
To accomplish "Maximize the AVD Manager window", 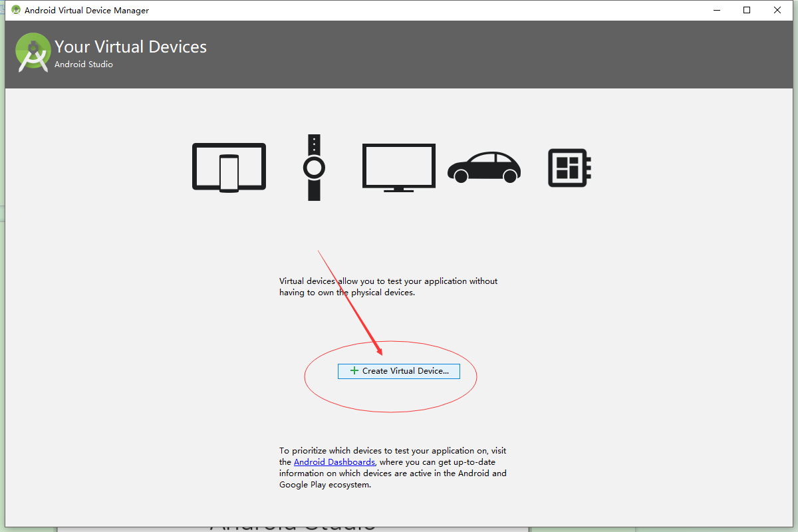I will pos(747,10).
